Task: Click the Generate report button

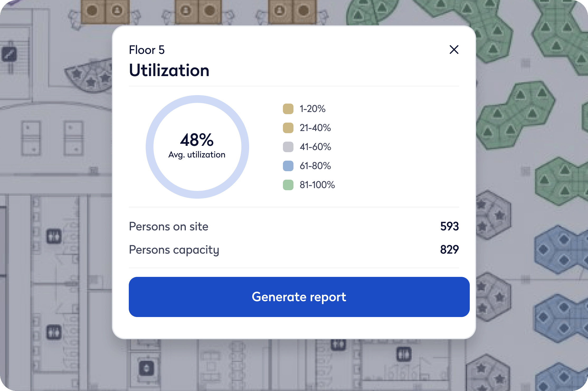Action: pos(299,297)
